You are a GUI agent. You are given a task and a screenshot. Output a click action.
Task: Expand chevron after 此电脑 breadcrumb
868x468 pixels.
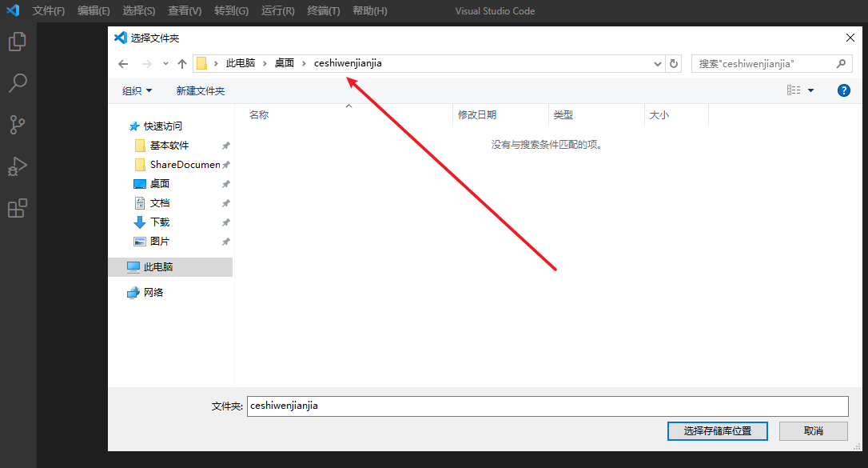(x=265, y=64)
